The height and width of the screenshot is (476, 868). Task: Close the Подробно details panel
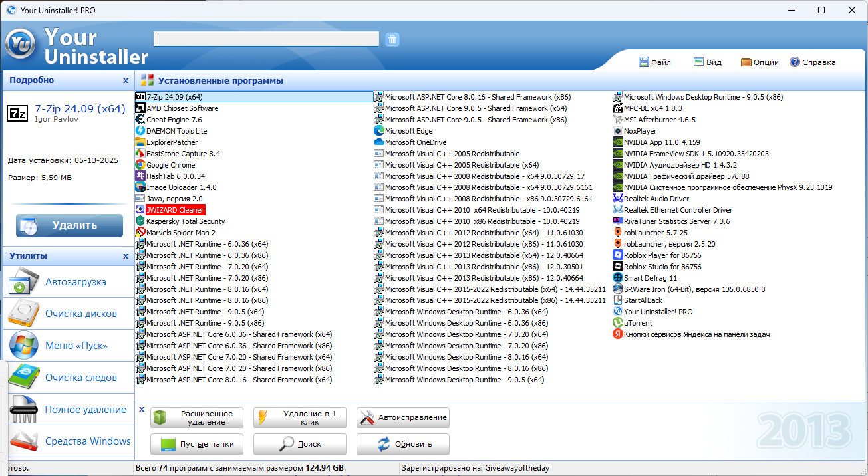click(x=126, y=80)
